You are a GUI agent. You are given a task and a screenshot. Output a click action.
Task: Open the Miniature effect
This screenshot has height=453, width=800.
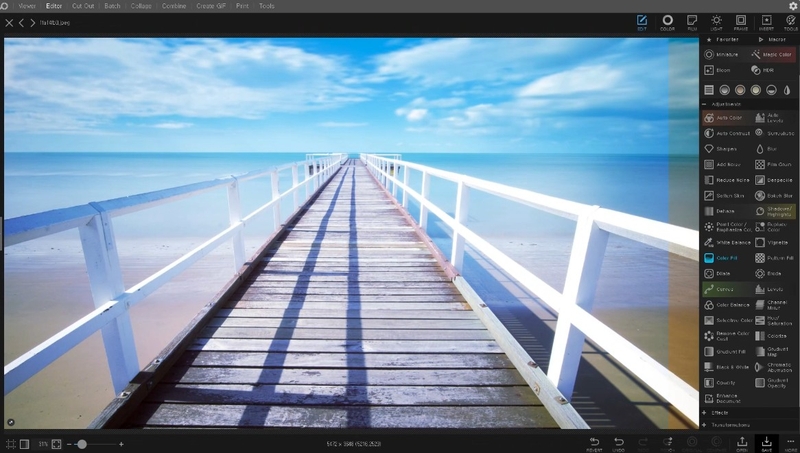click(x=721, y=54)
